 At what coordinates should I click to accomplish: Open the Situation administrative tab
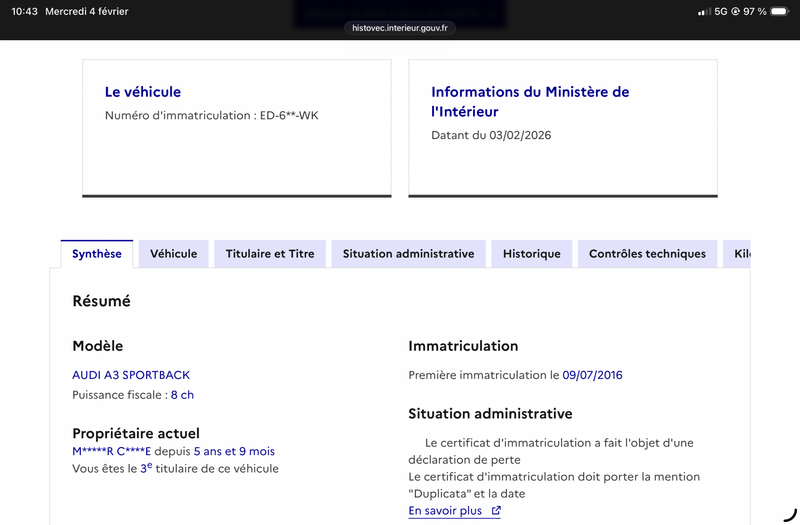coord(408,254)
